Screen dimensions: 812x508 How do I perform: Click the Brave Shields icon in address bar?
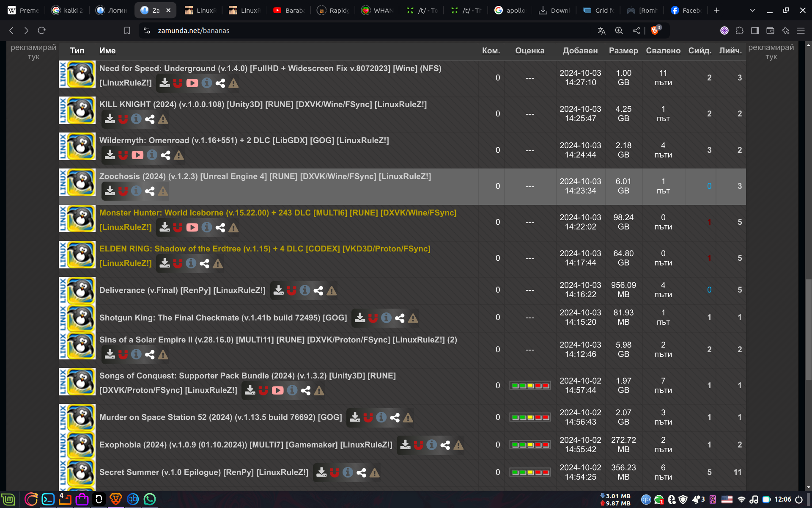655,30
